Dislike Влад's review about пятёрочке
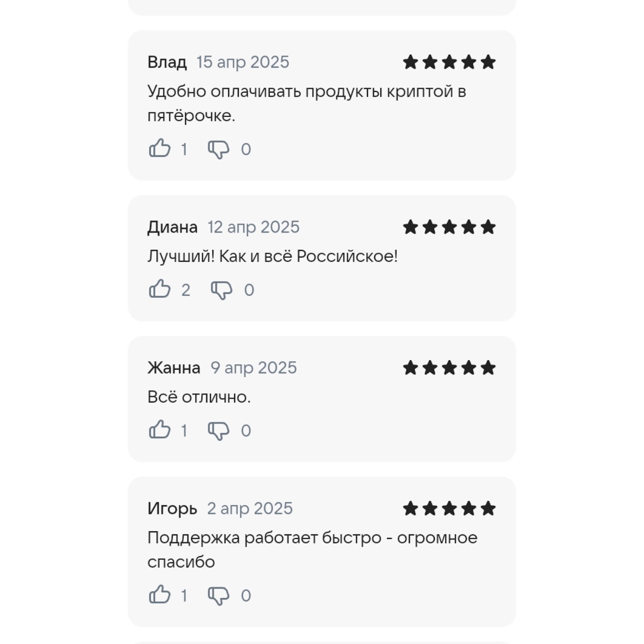 pos(219,149)
